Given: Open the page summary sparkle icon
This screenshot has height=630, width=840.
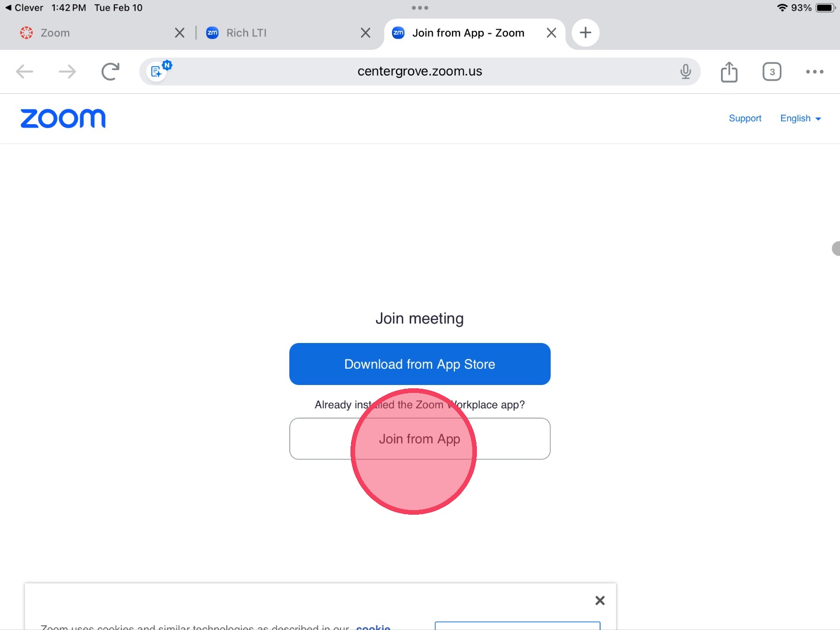Looking at the screenshot, I should 157,71.
